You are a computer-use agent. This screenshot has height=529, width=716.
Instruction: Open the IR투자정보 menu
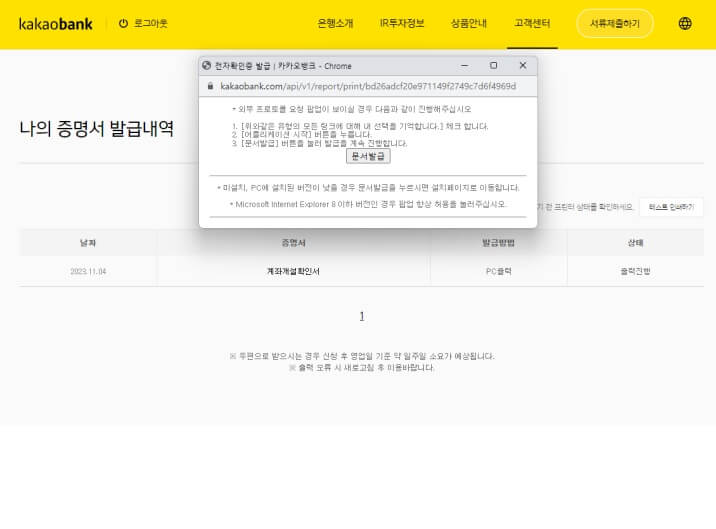pyautogui.click(x=402, y=23)
